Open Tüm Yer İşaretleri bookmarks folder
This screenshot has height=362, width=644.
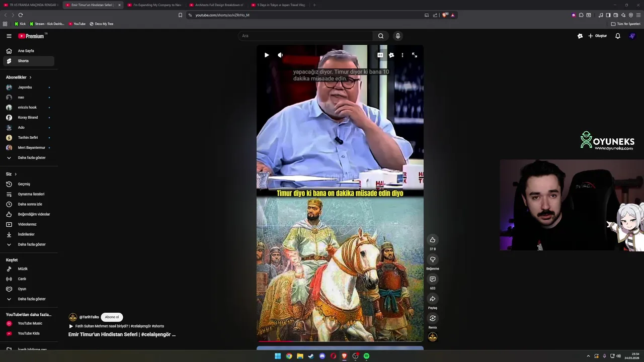(625, 24)
